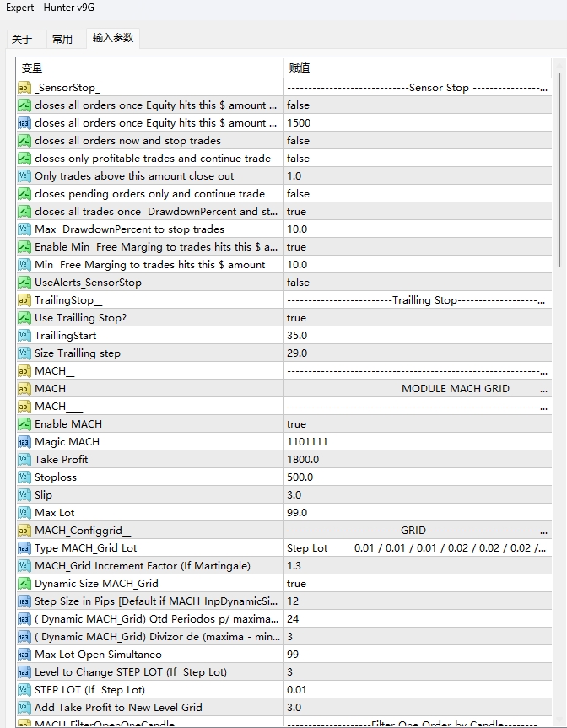Click the icon next to 'Max DrawdownPercent to stop trades'
This screenshot has height=728, width=567.
(24, 229)
